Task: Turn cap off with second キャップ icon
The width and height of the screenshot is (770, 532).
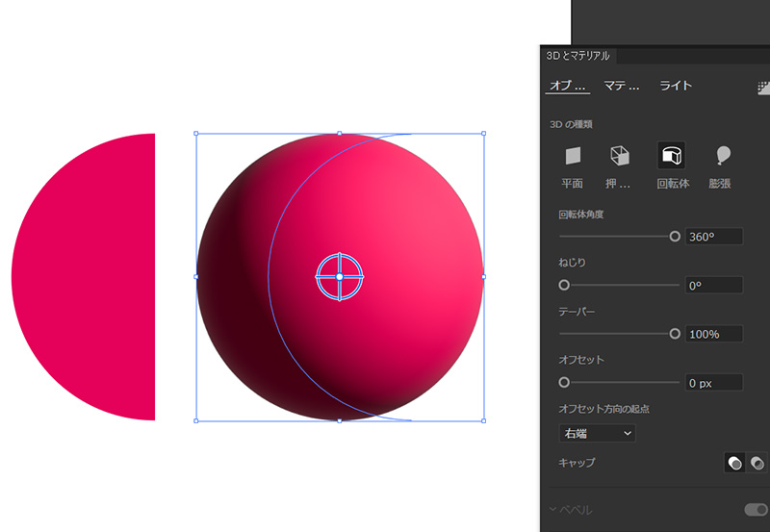Action: tap(757, 463)
